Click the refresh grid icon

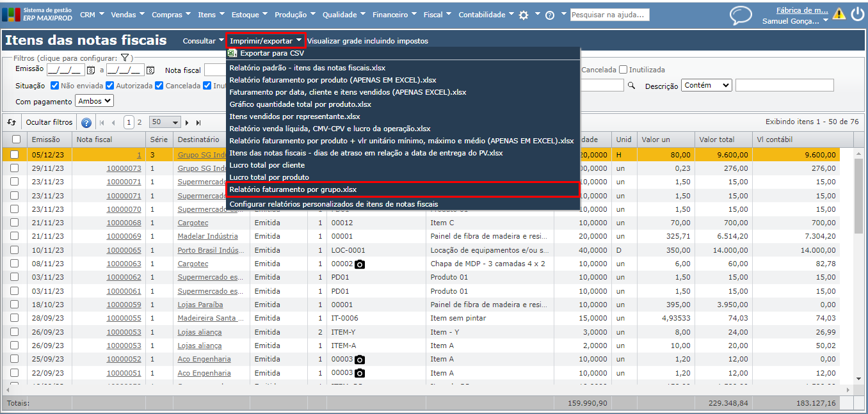11,122
